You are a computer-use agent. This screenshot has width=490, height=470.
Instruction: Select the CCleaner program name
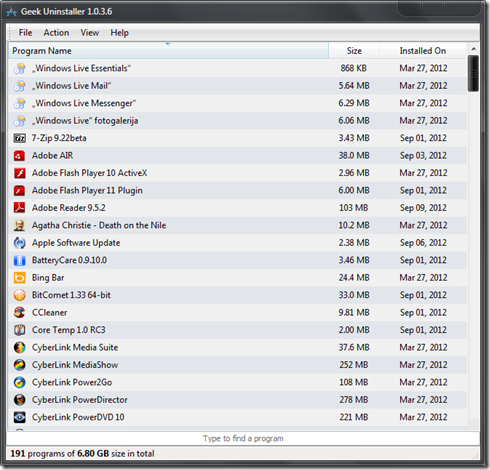pyautogui.click(x=49, y=313)
